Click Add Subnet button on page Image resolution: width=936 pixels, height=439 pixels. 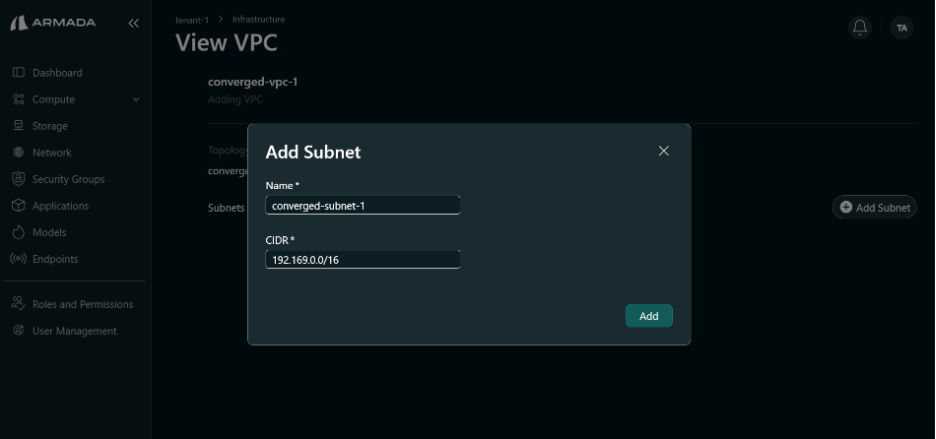pyautogui.click(x=874, y=207)
